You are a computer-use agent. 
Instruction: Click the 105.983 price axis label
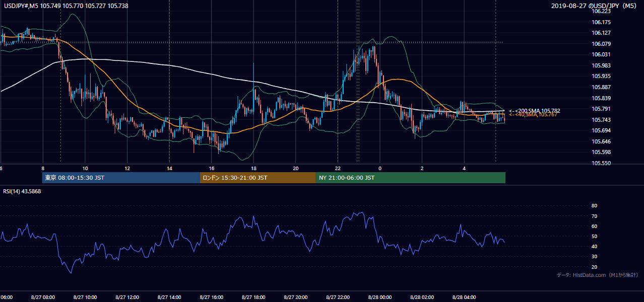[602, 65]
